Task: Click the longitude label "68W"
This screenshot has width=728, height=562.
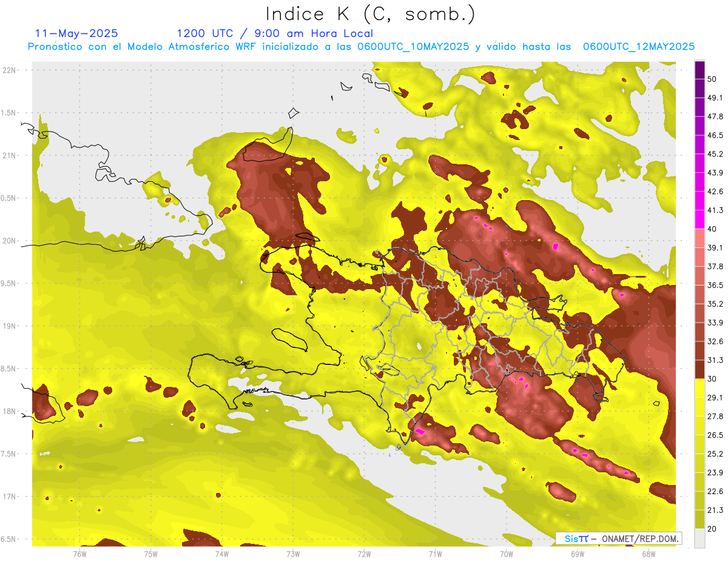Action: point(649,554)
